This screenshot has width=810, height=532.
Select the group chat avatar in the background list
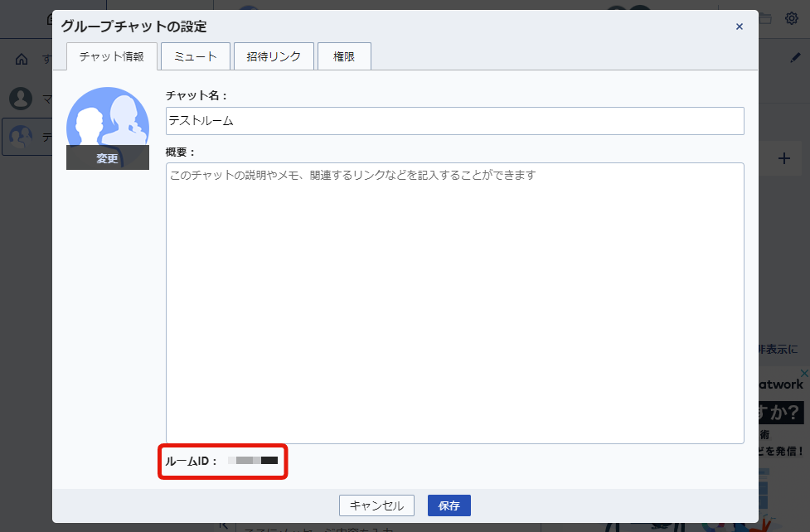point(21,137)
